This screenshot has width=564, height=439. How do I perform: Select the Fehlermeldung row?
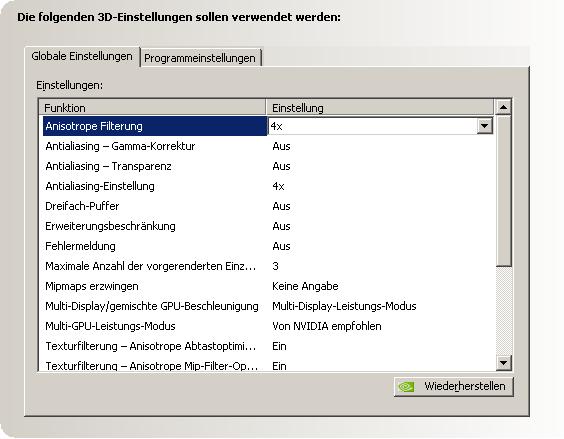click(x=268, y=246)
